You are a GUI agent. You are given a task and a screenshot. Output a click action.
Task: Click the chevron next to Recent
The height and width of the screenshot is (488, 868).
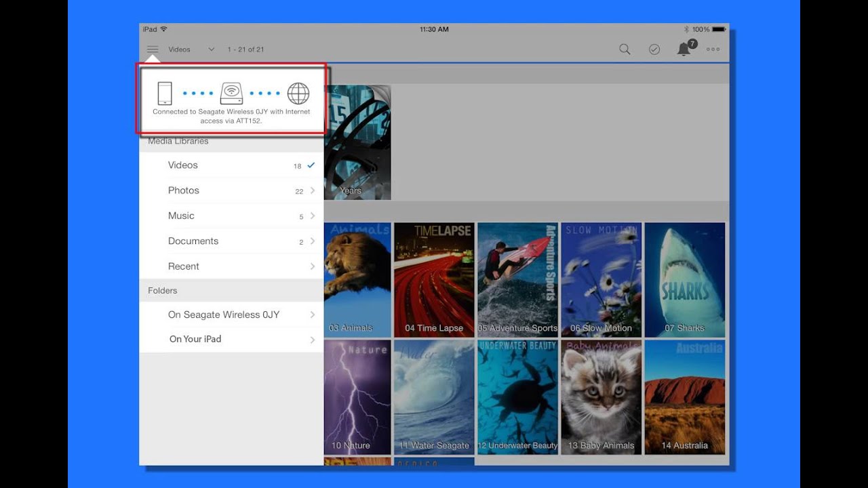click(x=313, y=266)
